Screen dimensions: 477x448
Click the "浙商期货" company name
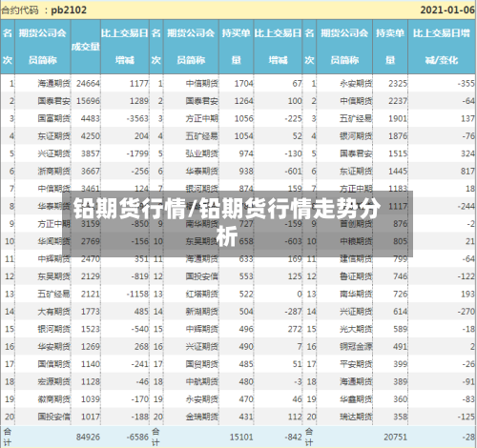53,172
